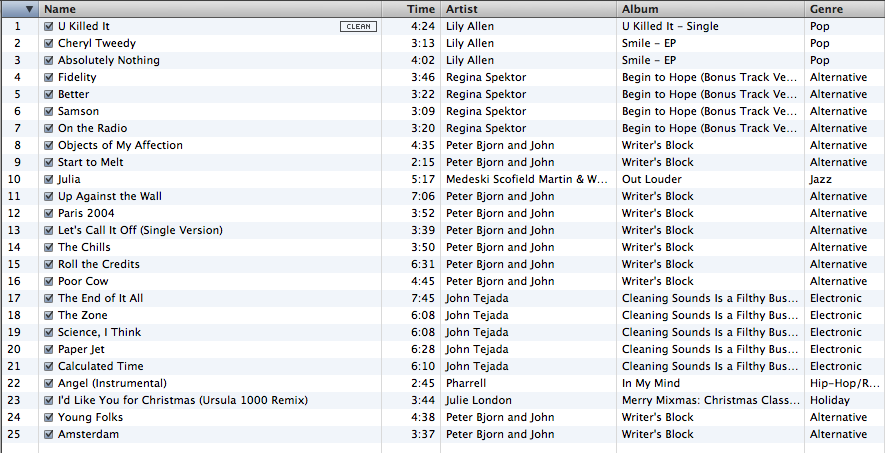Click the 2:15 time for Start to Melt

tap(423, 162)
